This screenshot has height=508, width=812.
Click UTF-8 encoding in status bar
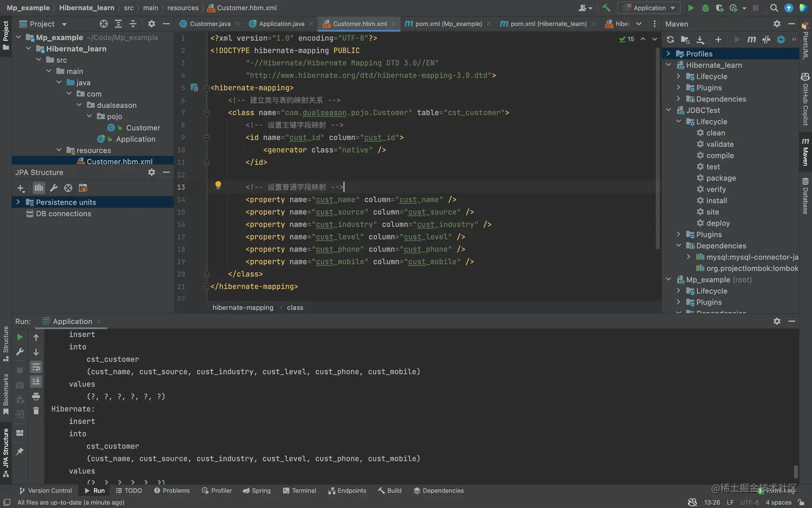click(x=749, y=502)
